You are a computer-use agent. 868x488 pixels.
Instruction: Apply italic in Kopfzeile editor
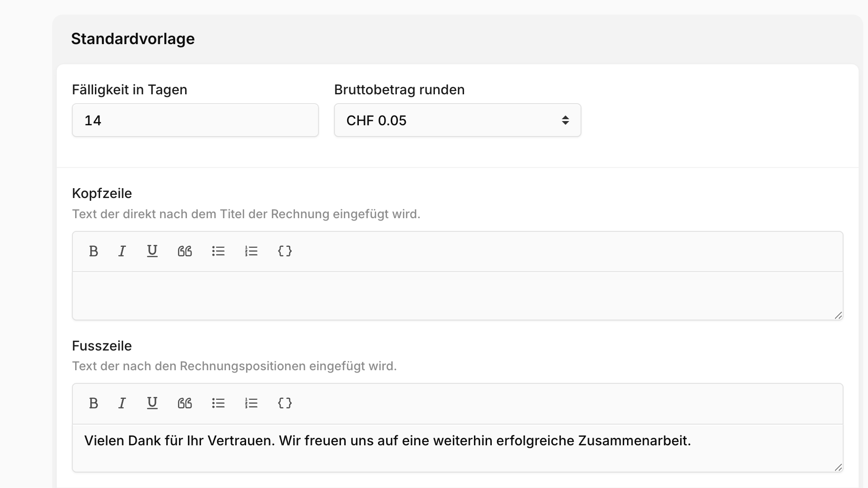pos(122,252)
